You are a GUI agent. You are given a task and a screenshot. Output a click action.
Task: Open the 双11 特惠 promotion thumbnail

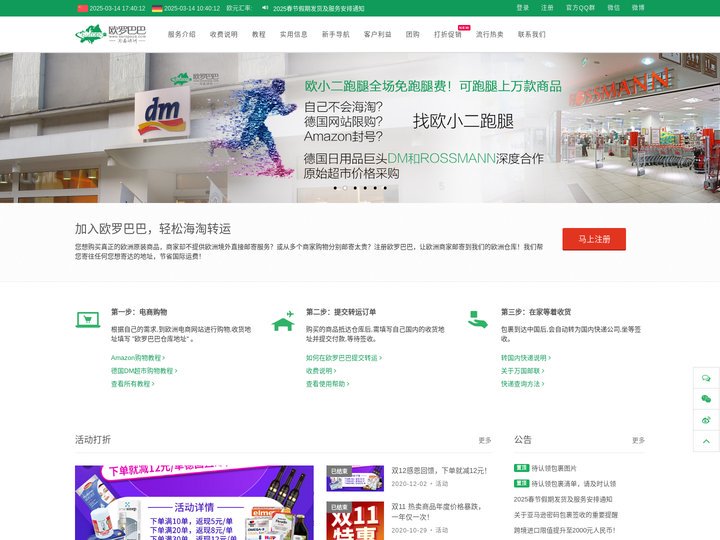click(355, 521)
